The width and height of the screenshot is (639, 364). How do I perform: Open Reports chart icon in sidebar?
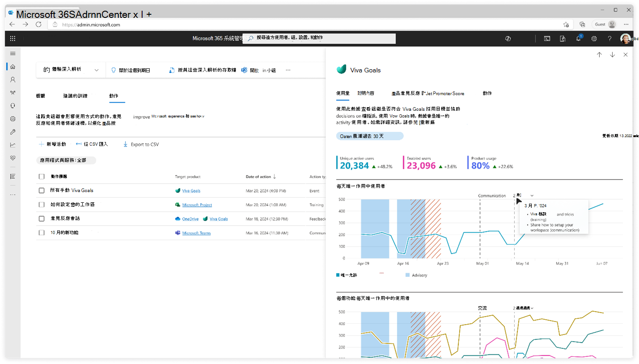[x=13, y=145]
